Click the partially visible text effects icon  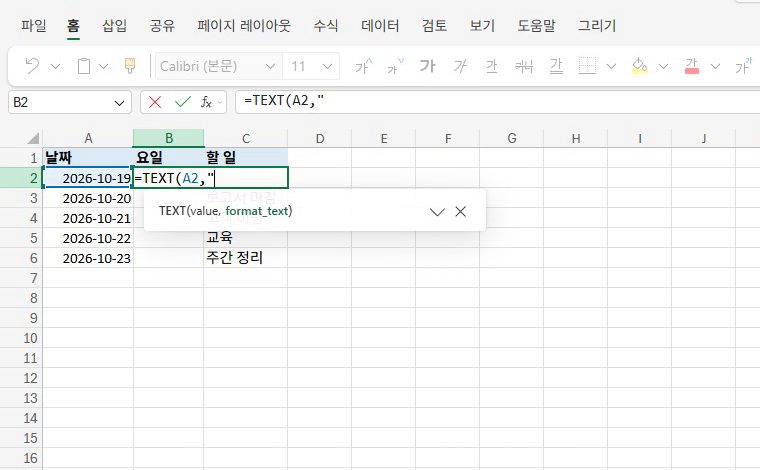744,66
